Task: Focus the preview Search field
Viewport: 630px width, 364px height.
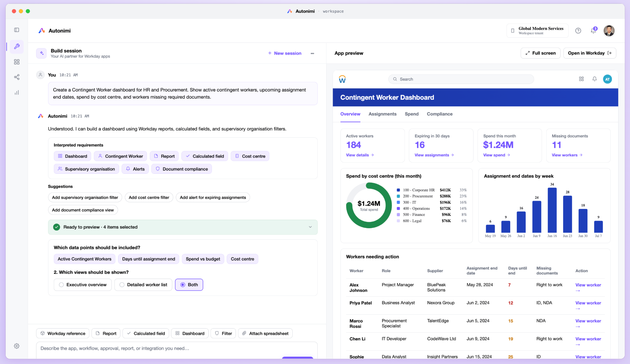Action: [461, 79]
